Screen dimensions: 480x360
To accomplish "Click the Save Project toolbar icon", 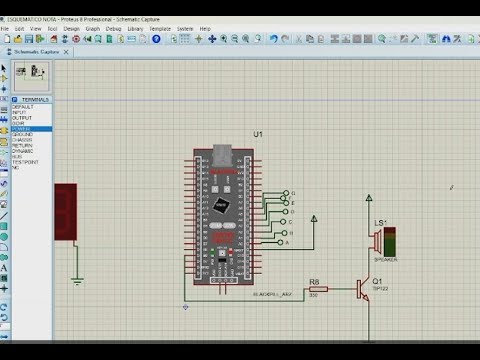I will pyautogui.click(x=29, y=39).
